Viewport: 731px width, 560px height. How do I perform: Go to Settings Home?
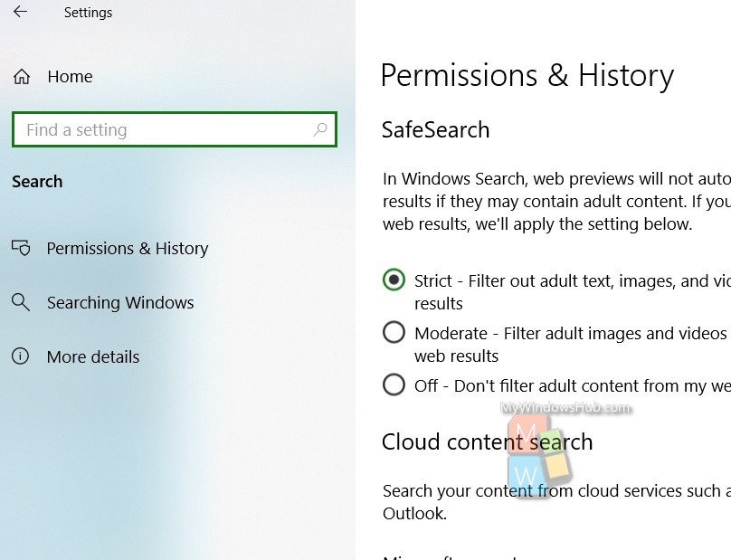pyautogui.click(x=70, y=77)
